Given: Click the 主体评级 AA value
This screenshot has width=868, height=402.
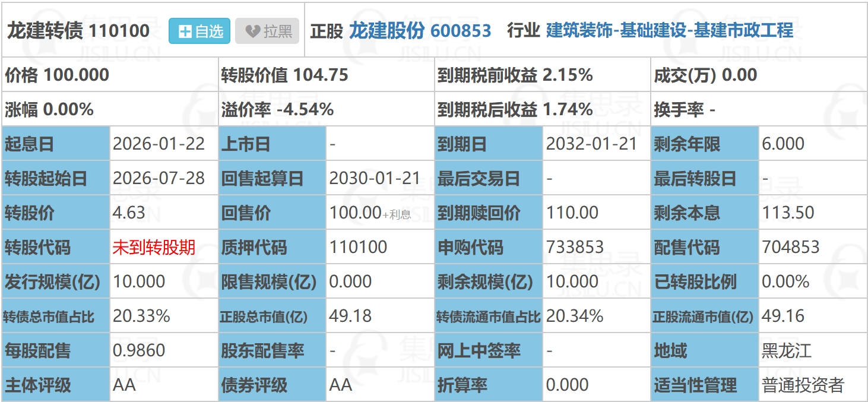Looking at the screenshot, I should pyautogui.click(x=125, y=385).
